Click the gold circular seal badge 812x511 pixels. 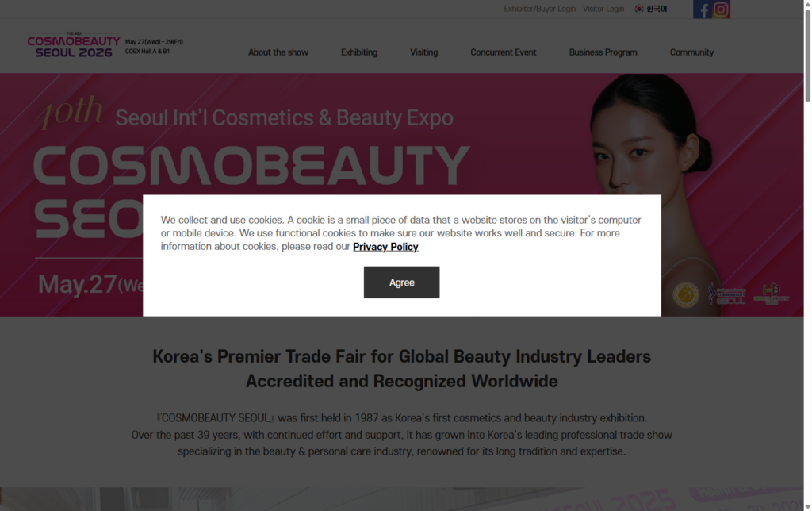coord(686,294)
